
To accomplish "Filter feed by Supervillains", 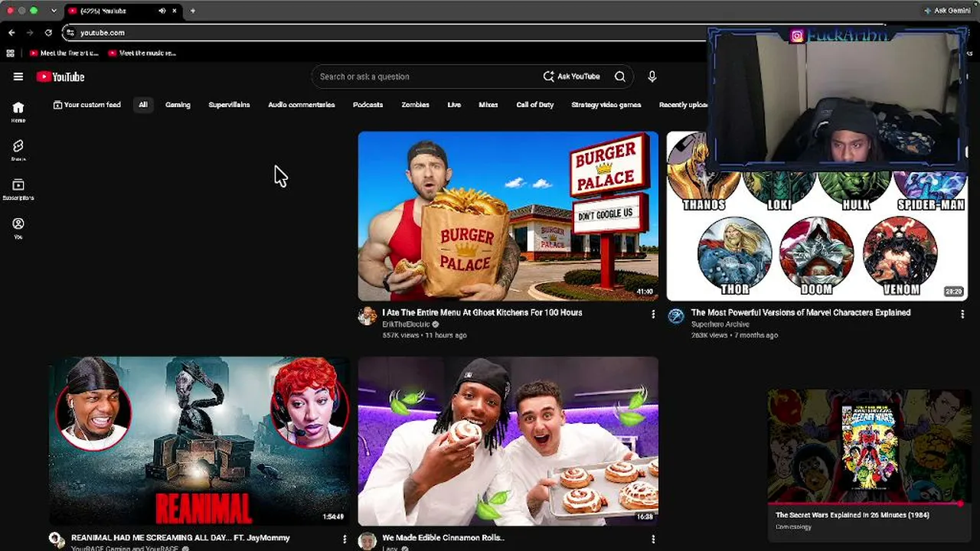I will 229,105.
